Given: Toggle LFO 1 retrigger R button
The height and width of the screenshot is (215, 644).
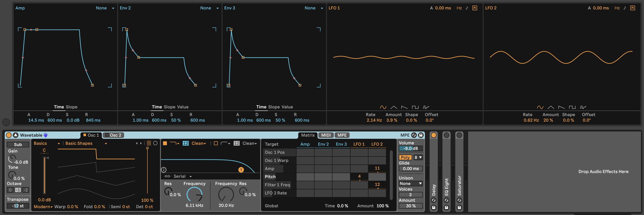Looking at the screenshot, I should tap(475, 8).
